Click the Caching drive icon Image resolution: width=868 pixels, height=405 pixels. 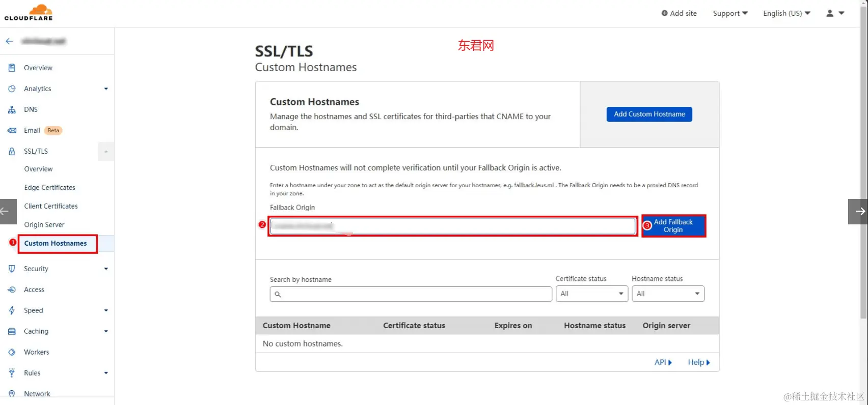[12, 331]
